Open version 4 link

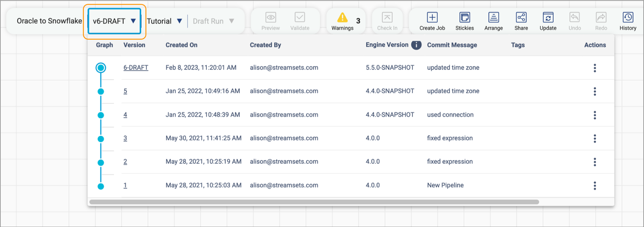[125, 114]
